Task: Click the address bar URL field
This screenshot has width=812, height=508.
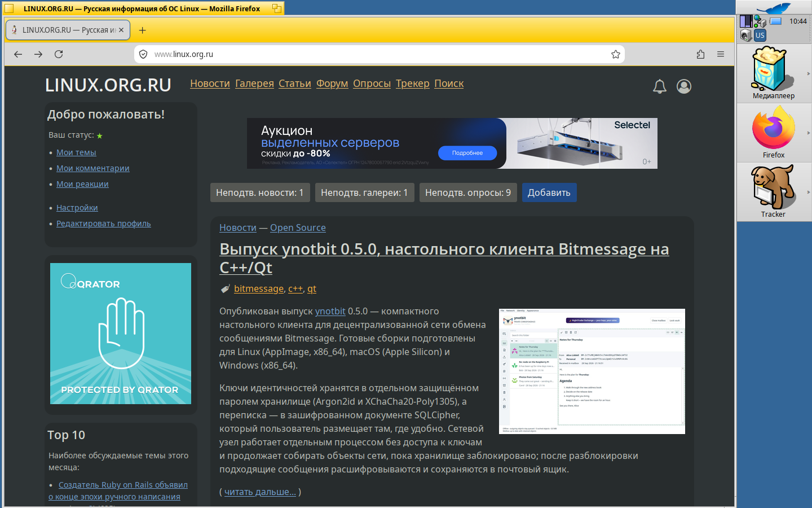Action: 379,54
